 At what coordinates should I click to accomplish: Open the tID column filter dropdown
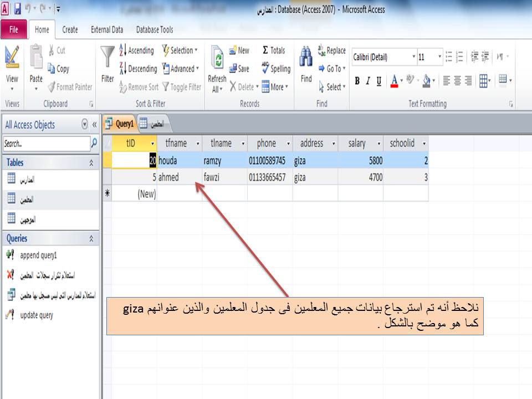(153, 143)
